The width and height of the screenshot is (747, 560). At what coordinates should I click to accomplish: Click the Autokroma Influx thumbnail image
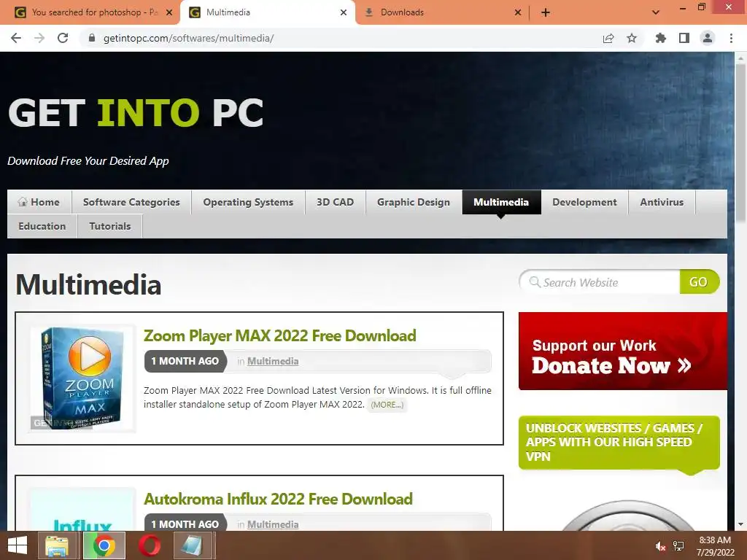[x=83, y=510]
